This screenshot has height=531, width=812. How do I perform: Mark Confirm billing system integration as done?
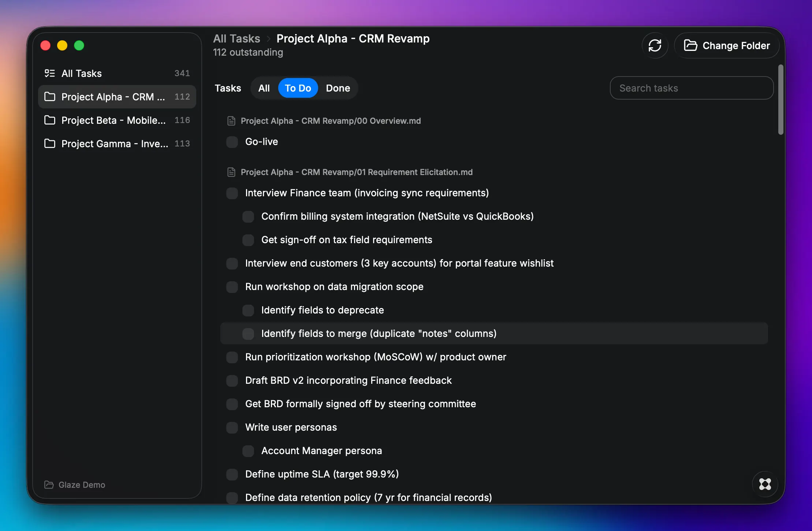pyautogui.click(x=248, y=216)
